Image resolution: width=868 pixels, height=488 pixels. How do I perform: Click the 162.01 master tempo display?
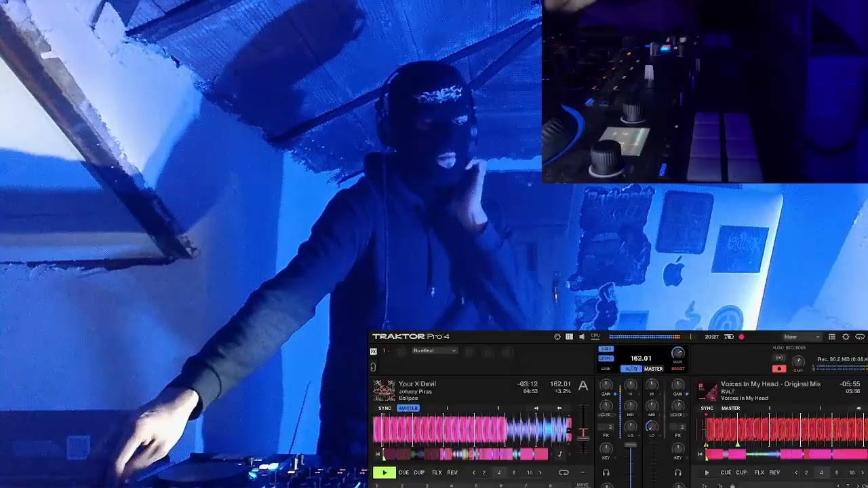point(641,359)
